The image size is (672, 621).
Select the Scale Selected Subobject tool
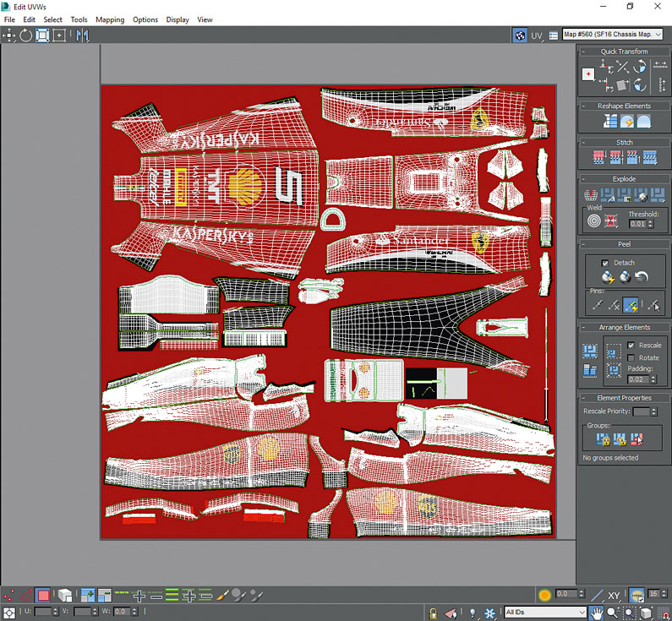tap(42, 35)
